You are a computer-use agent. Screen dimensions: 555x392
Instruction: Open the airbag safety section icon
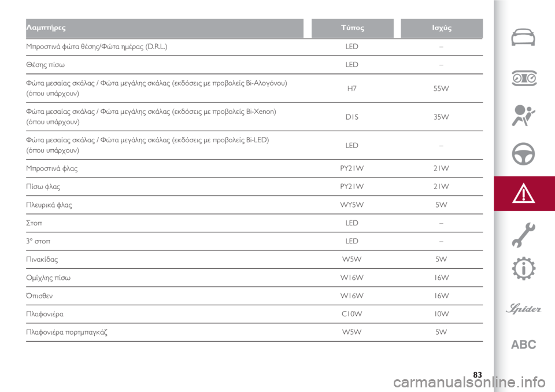tap(523, 116)
